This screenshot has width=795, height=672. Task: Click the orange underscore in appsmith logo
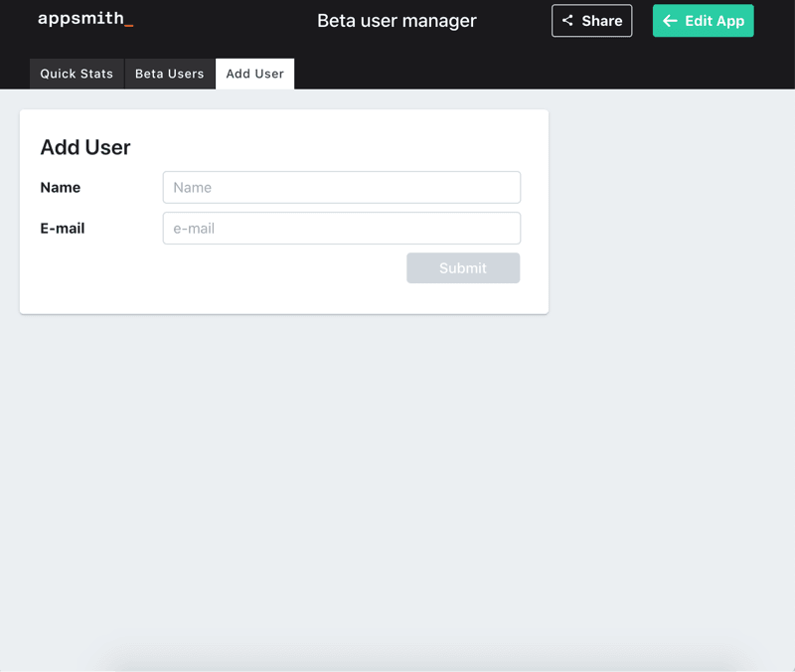click(x=129, y=25)
